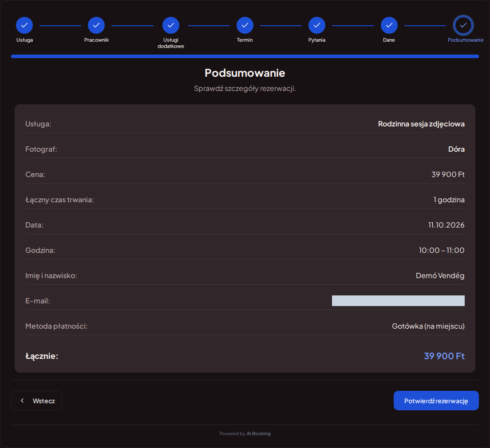
Task: Click the back chevron arrow icon
Action: pyautogui.click(x=22, y=401)
